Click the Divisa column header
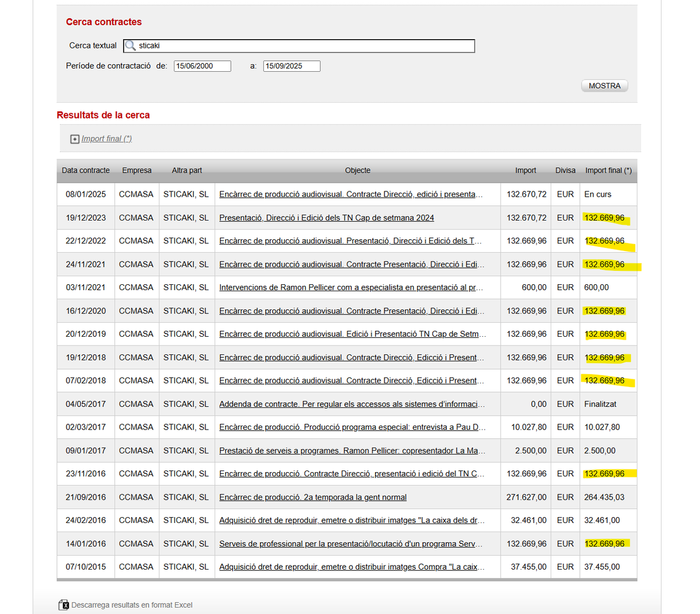 pyautogui.click(x=565, y=170)
